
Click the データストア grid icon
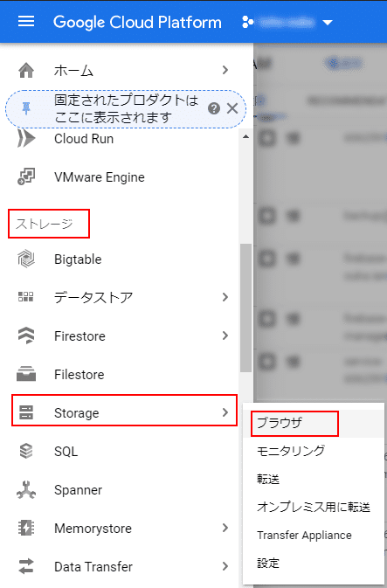26,297
